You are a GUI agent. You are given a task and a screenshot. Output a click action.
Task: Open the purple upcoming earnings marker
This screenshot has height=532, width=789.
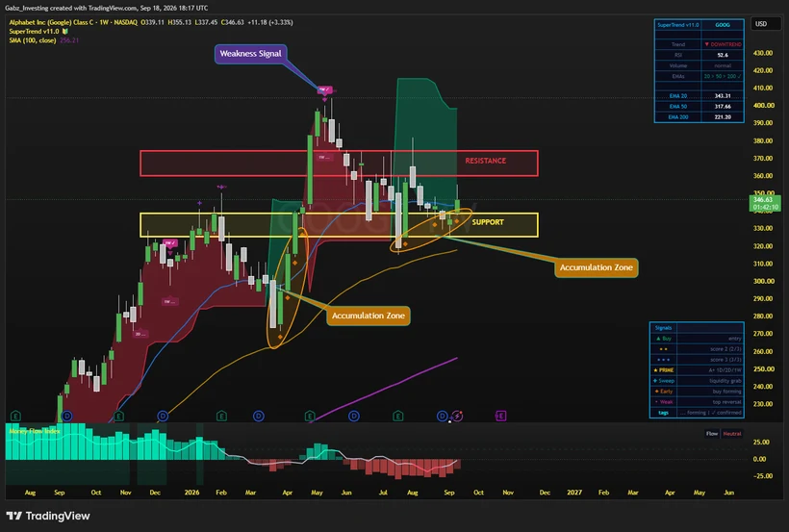[500, 417]
